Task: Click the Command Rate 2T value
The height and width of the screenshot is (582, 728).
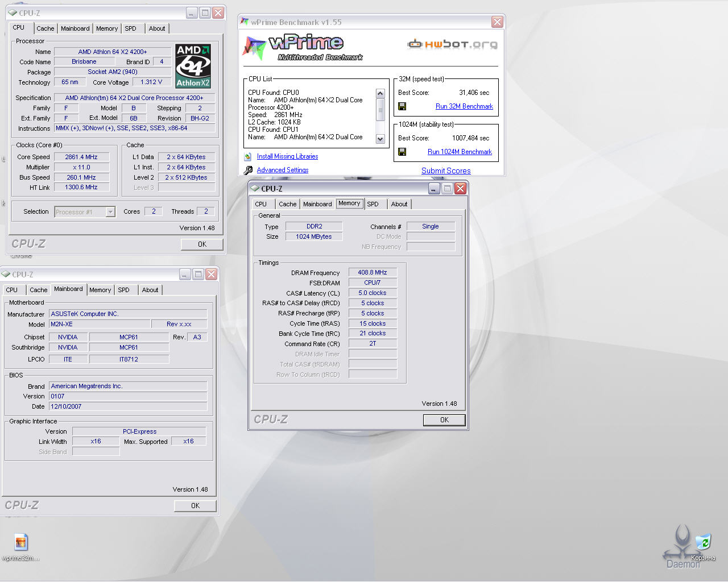Action: coord(373,343)
